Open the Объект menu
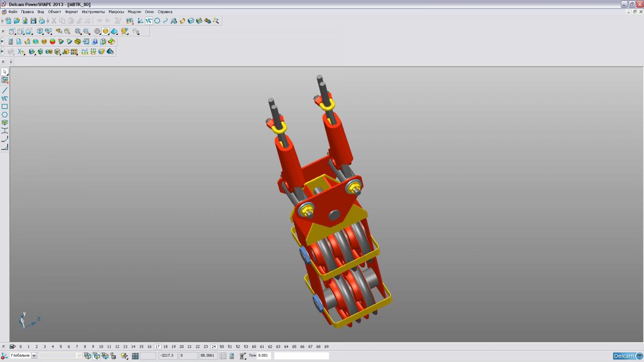 tap(55, 11)
